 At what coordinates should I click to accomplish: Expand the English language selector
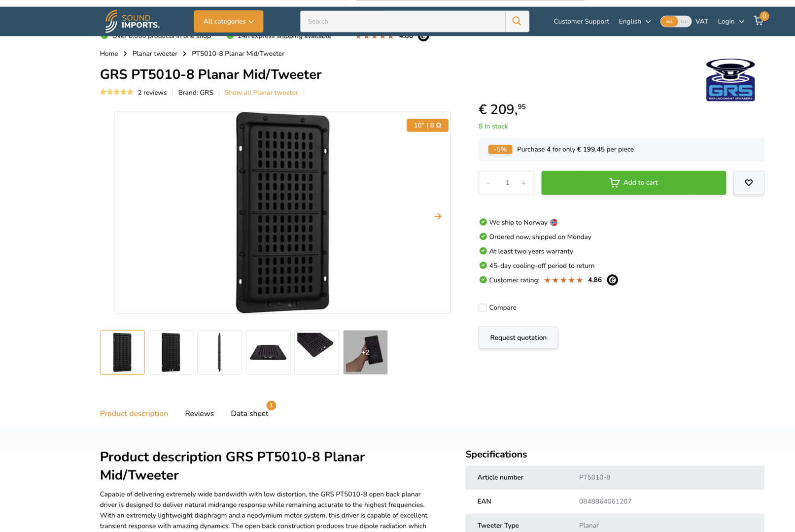point(634,21)
